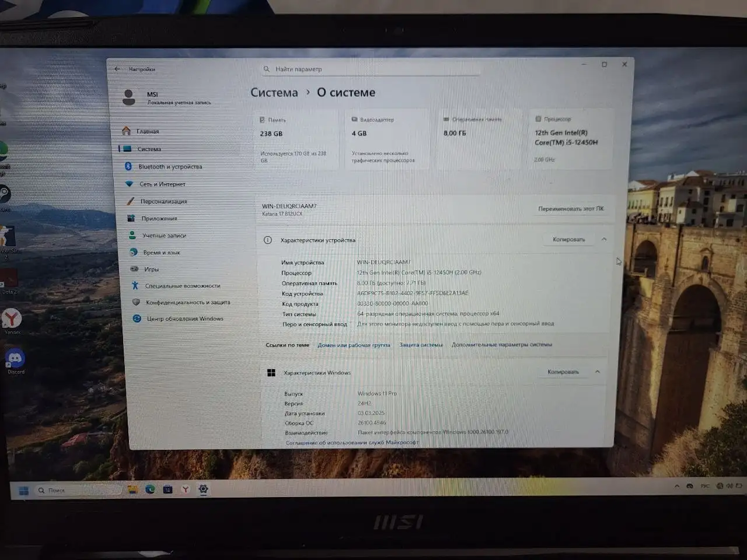Show hidden system tray icons
Viewport: 747px width, 560px height.
point(676,486)
